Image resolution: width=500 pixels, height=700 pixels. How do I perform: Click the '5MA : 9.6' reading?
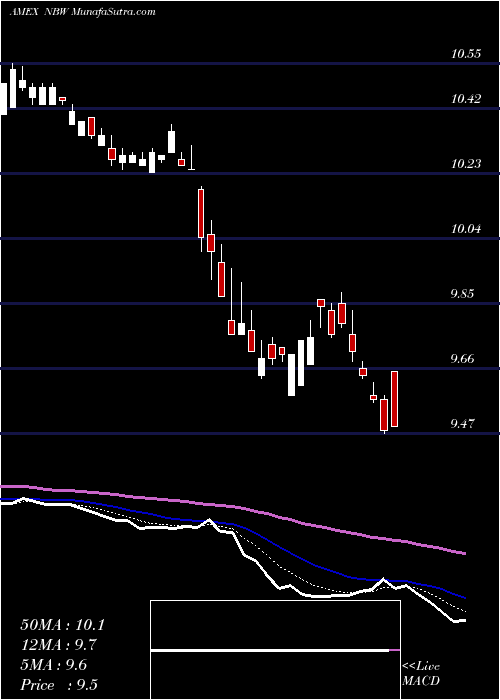pyautogui.click(x=54, y=665)
